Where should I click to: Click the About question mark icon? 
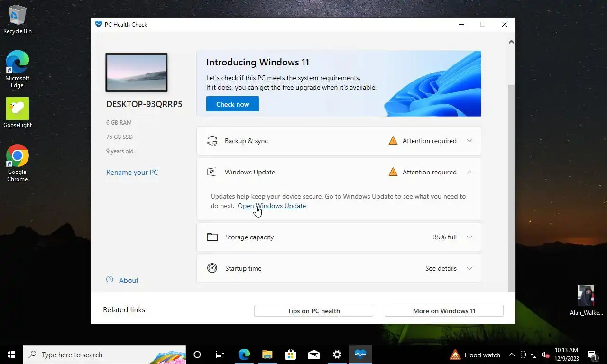point(110,280)
